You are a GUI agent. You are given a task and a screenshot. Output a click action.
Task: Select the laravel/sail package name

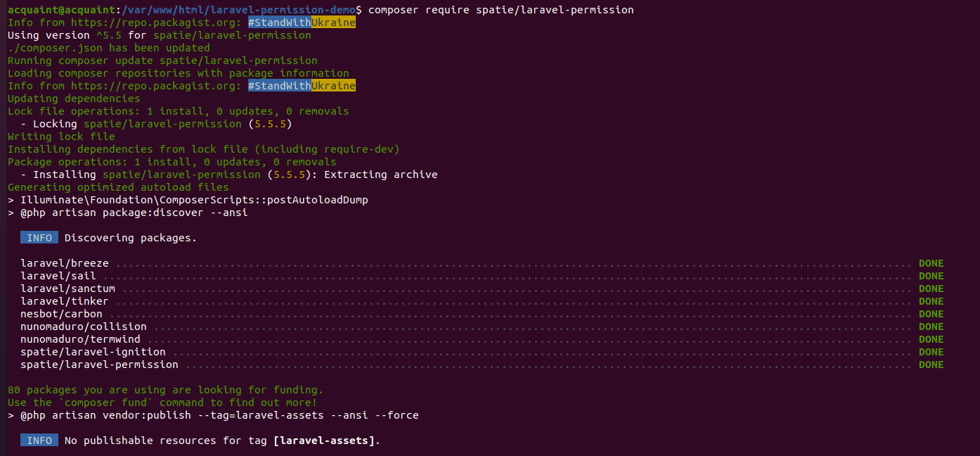58,276
